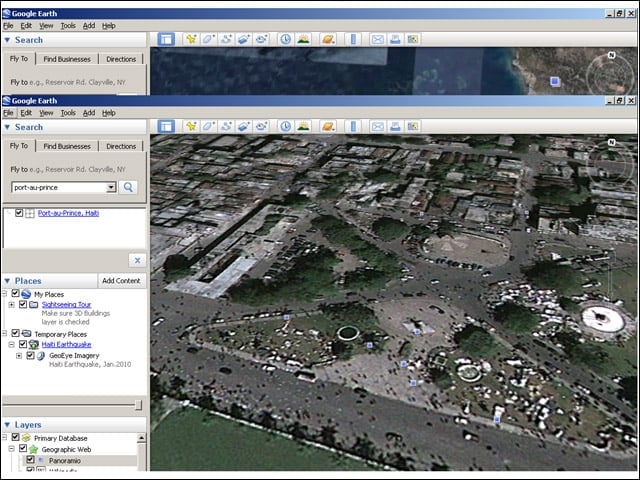Open File menu in front window
This screenshot has width=640, height=480.
point(8,113)
